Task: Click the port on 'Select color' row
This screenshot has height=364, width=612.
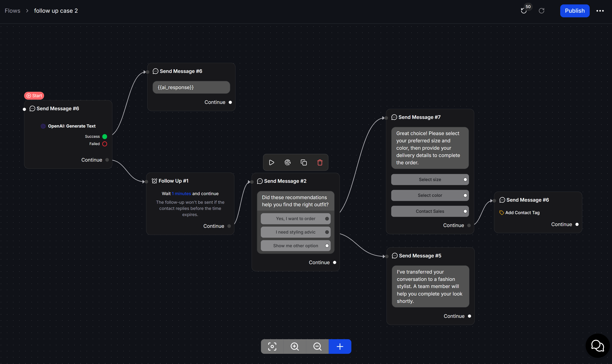Action: 465,195
